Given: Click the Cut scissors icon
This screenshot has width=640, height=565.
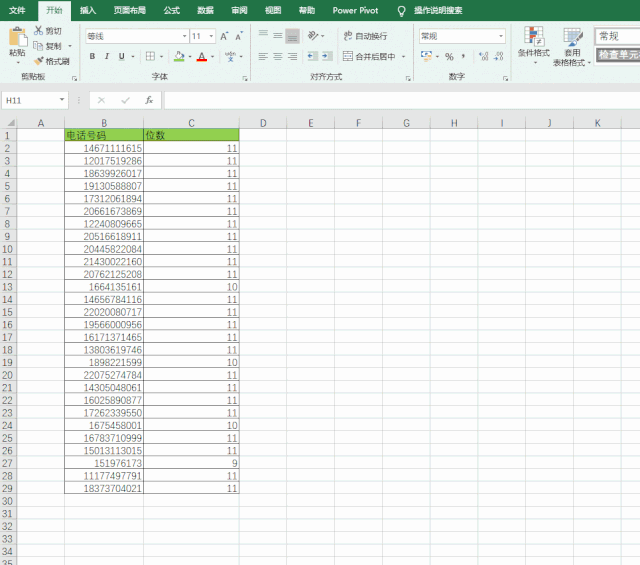Looking at the screenshot, I should click(38, 31).
